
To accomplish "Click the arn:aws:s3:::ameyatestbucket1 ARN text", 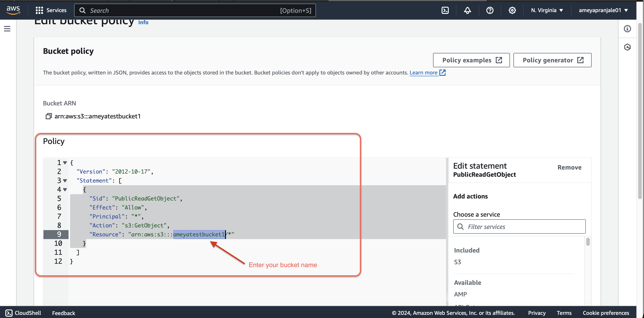I will tap(97, 116).
